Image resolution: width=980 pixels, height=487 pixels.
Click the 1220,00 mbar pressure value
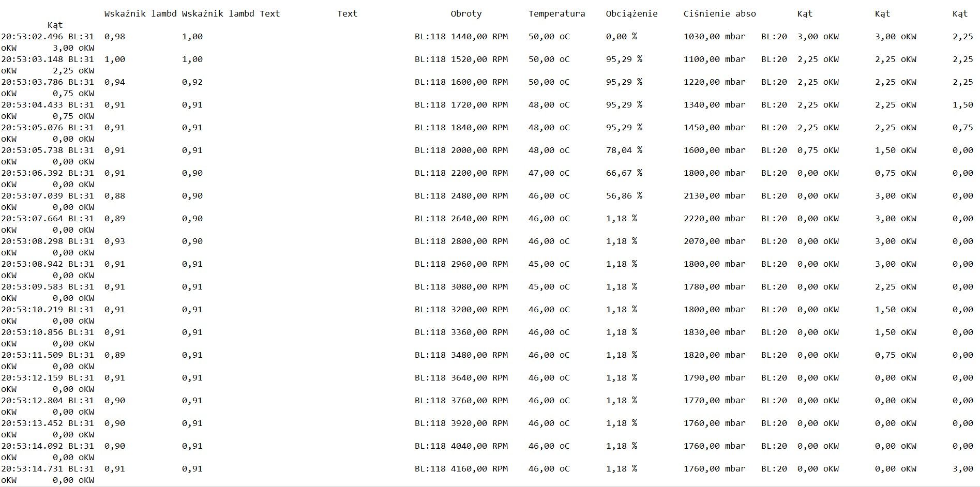pos(714,82)
